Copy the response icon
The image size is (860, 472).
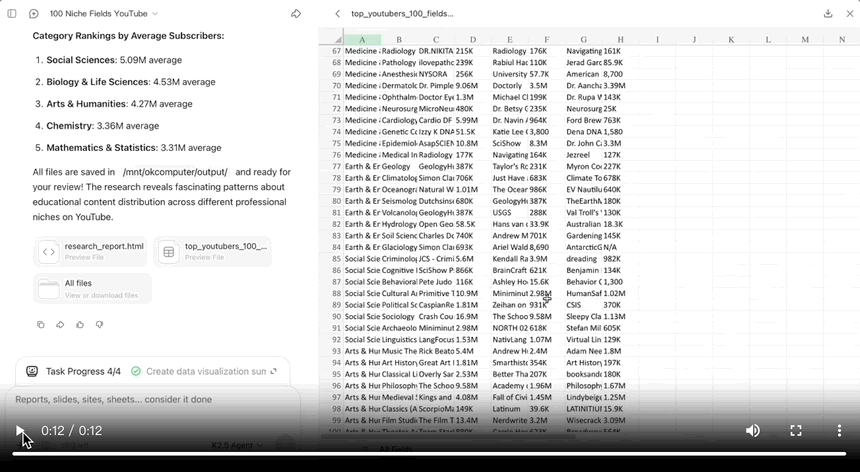41,325
